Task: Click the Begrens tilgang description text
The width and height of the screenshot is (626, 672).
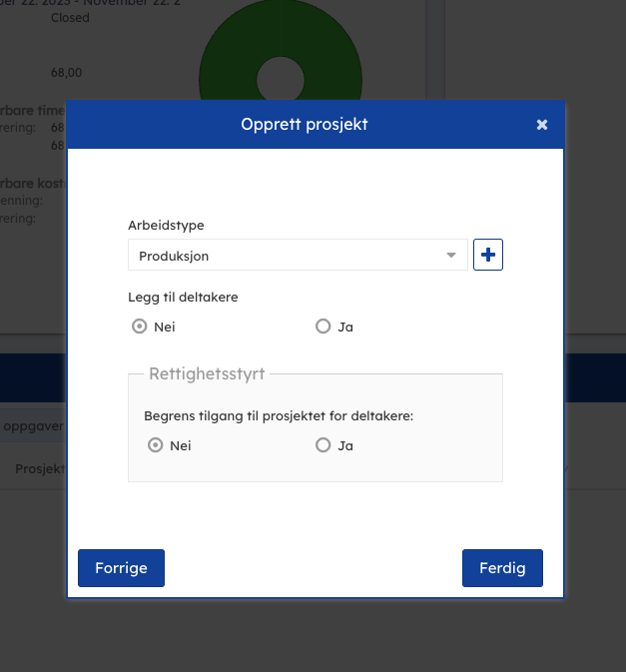Action: [279, 416]
